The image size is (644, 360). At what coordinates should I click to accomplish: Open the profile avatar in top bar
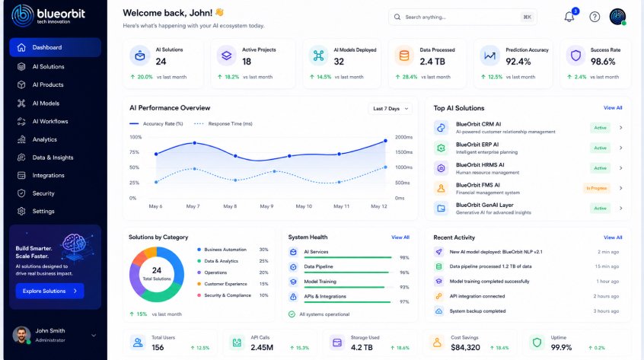coord(617,17)
